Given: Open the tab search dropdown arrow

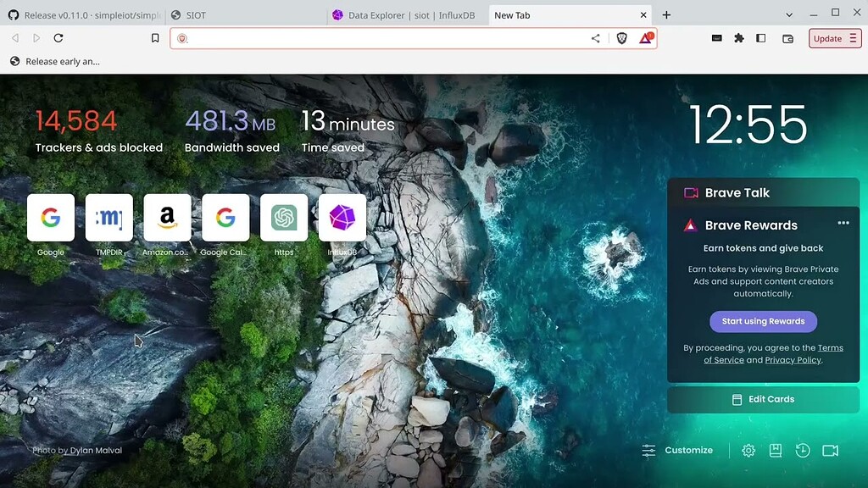Looking at the screenshot, I should click(x=789, y=14).
